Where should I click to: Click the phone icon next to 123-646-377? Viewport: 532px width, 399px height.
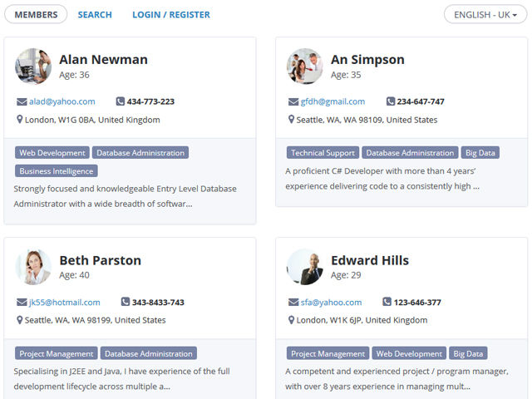pyautogui.click(x=387, y=302)
